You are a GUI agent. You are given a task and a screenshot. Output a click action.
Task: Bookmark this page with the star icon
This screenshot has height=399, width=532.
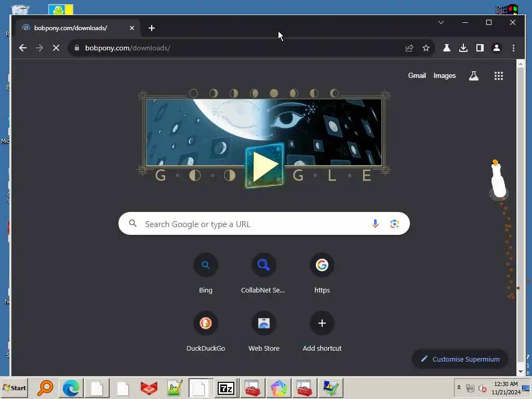pos(426,48)
